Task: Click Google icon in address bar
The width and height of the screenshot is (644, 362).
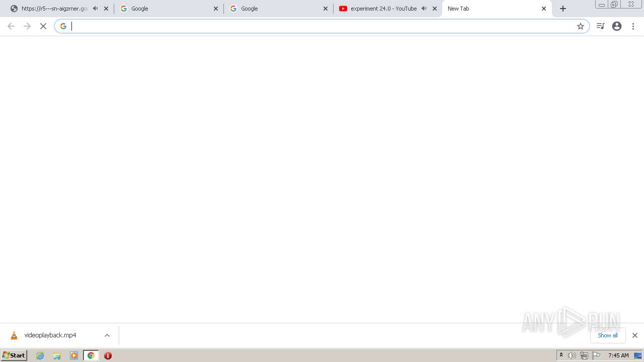Action: pos(63,26)
